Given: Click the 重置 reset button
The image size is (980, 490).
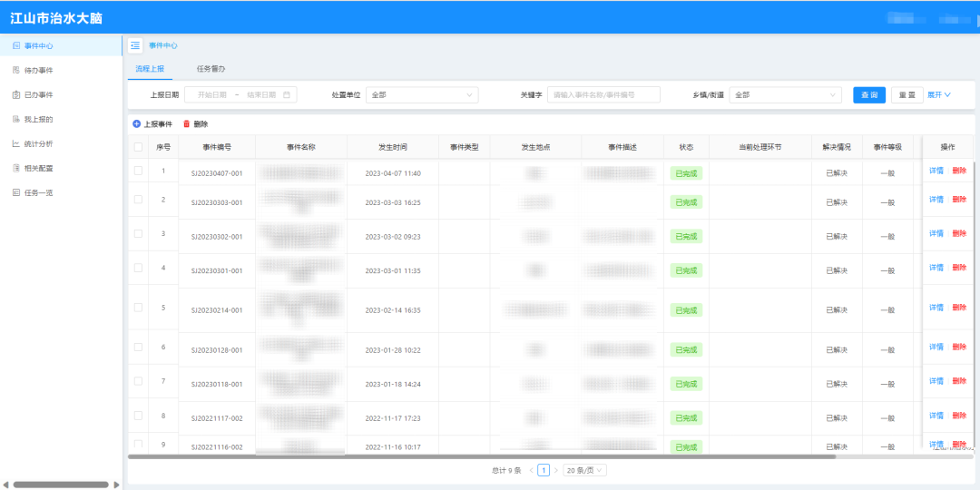Looking at the screenshot, I should coord(907,95).
